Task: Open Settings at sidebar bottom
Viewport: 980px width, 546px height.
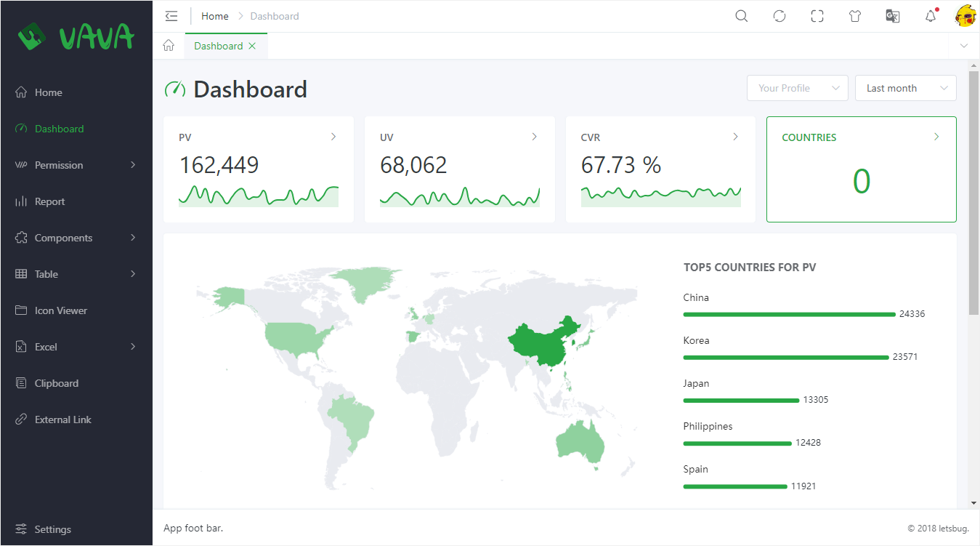Action: click(x=76, y=529)
